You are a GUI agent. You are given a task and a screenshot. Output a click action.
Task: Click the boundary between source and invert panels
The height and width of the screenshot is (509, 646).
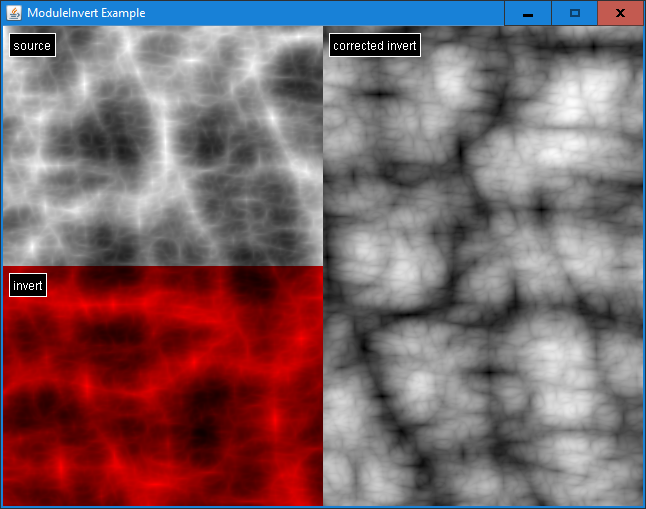point(163,266)
